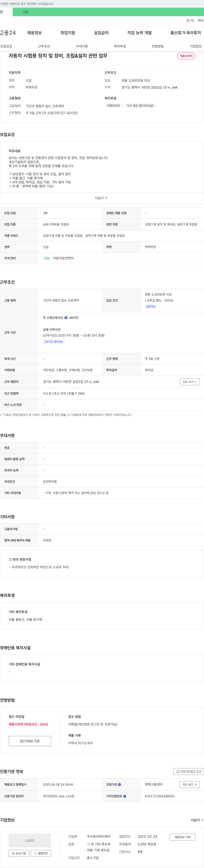Jump to the 우대사항 section tab

point(82,46)
